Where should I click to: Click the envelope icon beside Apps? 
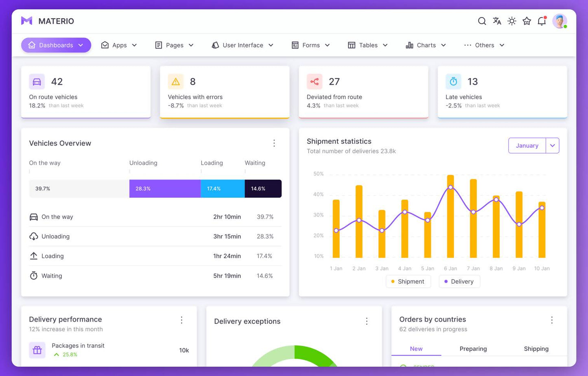(105, 45)
